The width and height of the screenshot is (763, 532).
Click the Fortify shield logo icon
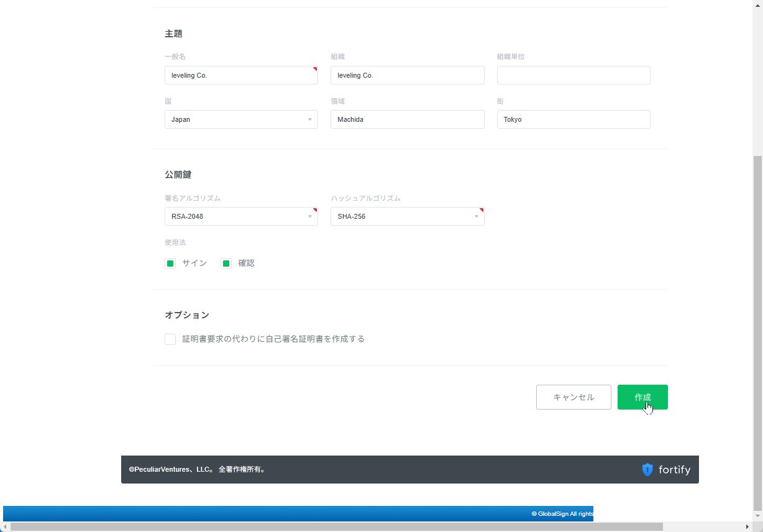tap(647, 469)
